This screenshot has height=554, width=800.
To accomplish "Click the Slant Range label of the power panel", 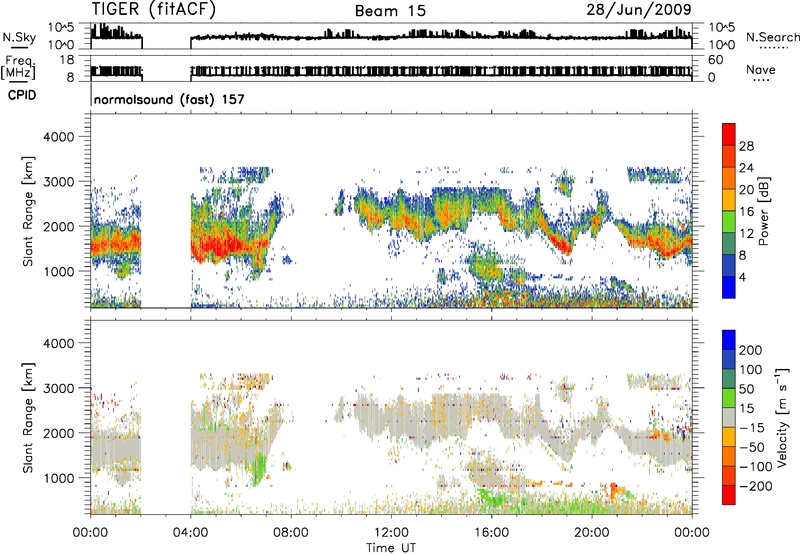I will coord(28,211).
